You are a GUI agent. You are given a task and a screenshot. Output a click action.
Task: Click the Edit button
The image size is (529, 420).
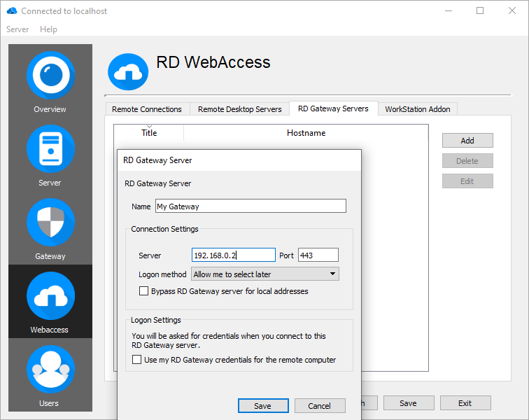pyautogui.click(x=467, y=181)
